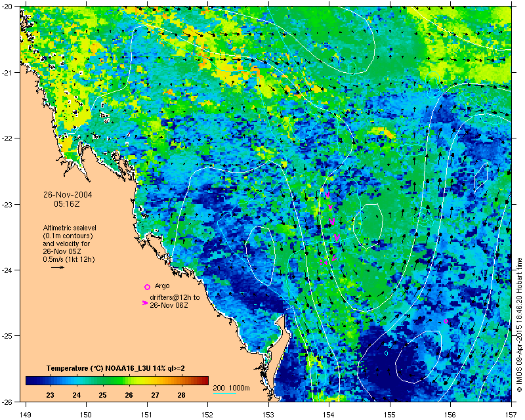Image resolution: width=525 pixels, height=420 pixels.
Task: Click the time stamp "05:16Z"
Action: coord(67,203)
